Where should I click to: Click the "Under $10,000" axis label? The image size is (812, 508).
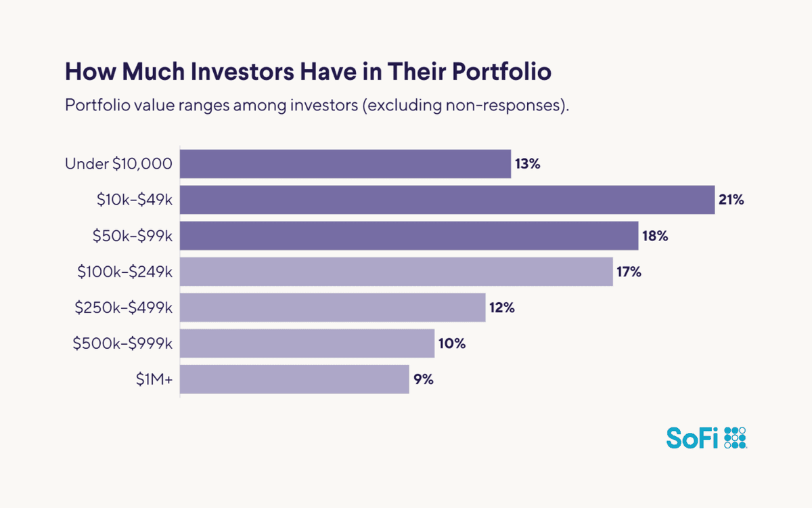pos(118,164)
